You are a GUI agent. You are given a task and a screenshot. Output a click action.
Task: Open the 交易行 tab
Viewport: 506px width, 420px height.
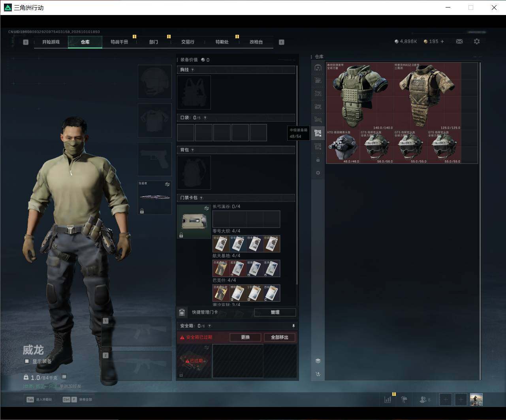tap(188, 42)
